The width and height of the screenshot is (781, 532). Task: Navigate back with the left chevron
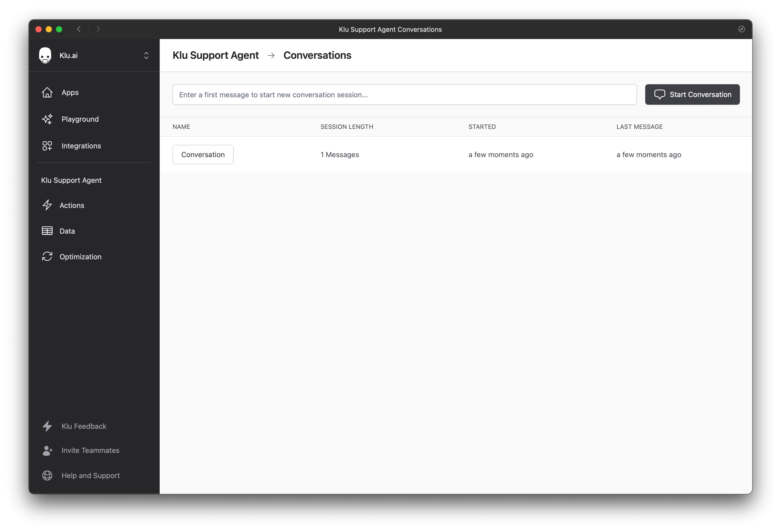[79, 29]
